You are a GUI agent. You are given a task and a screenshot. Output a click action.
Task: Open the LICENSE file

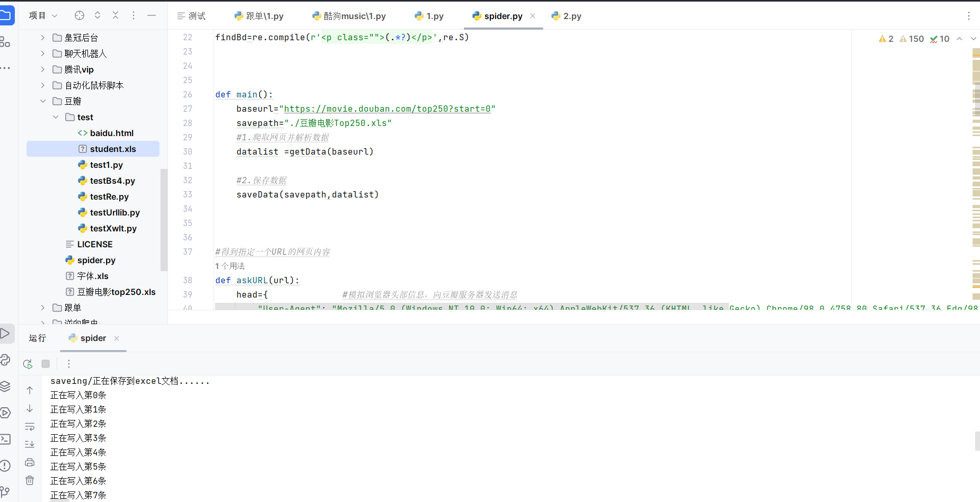coord(89,244)
